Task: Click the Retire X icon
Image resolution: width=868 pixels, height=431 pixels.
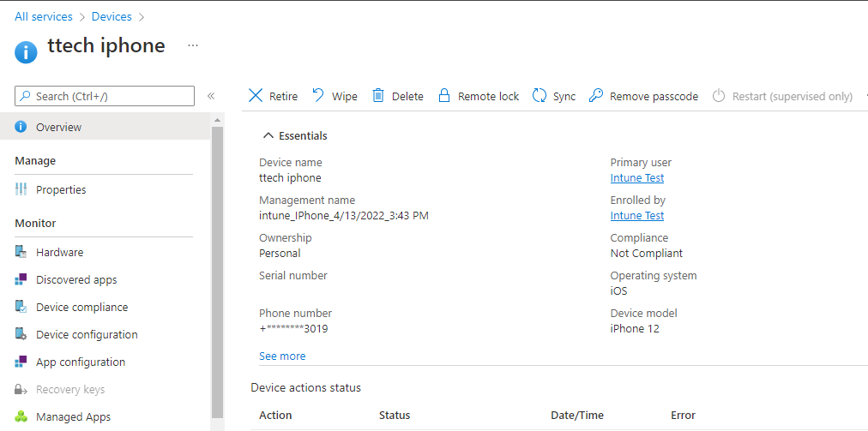Action: click(256, 96)
